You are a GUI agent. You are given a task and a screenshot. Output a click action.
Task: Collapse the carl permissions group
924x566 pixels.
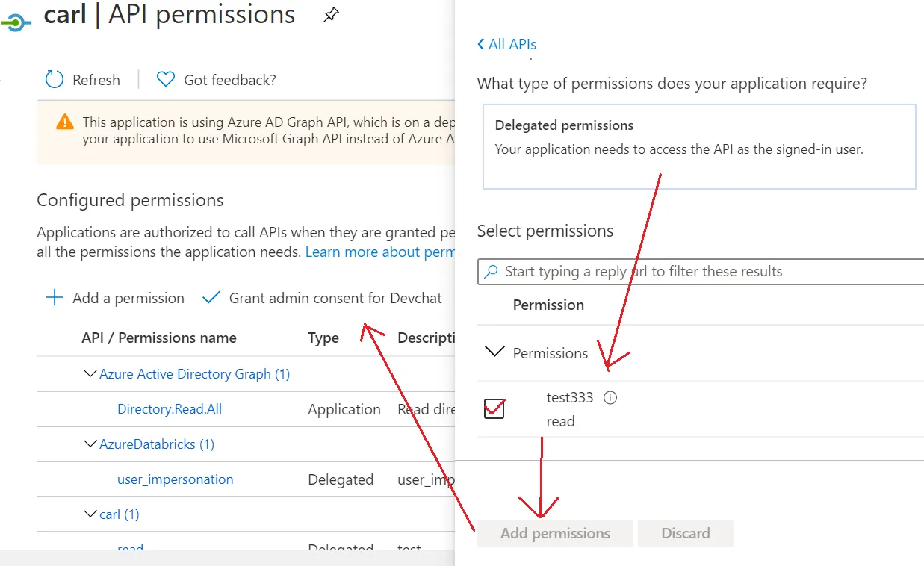click(90, 514)
